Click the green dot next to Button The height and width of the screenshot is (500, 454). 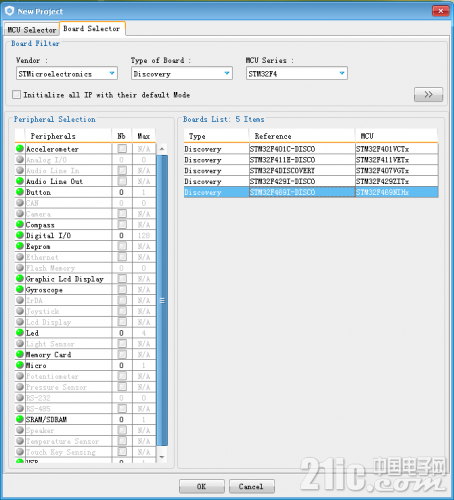[20, 192]
